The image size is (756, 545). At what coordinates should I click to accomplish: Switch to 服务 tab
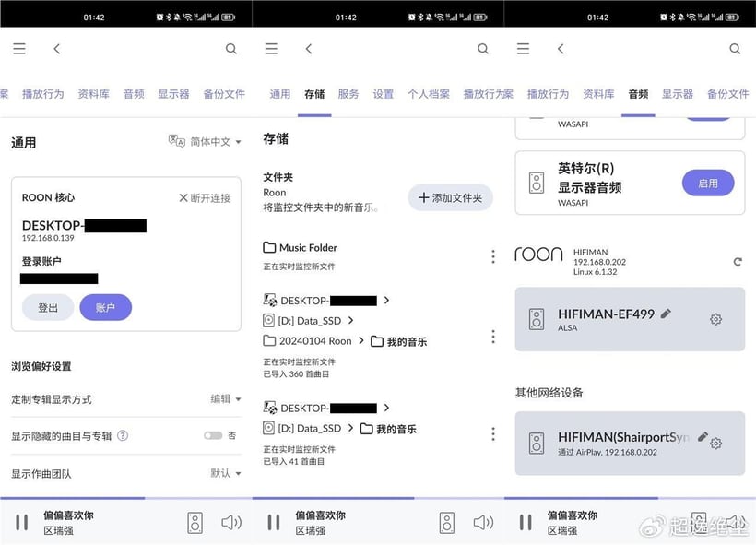348,94
